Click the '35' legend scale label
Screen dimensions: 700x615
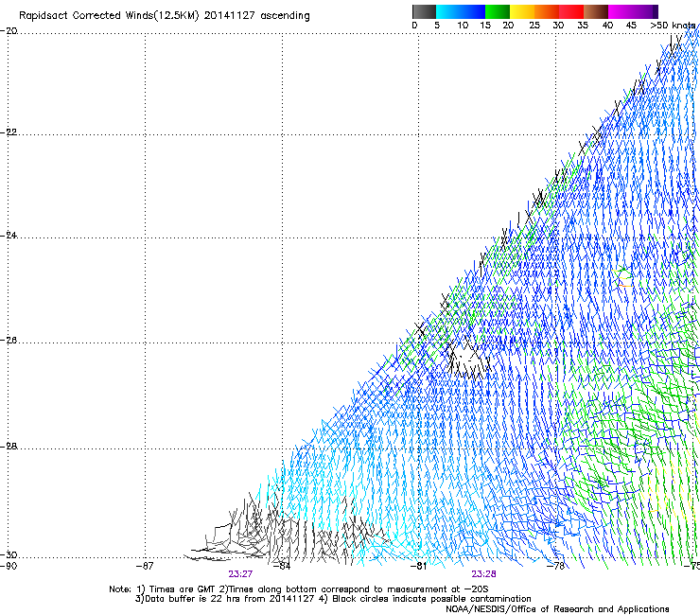583,26
